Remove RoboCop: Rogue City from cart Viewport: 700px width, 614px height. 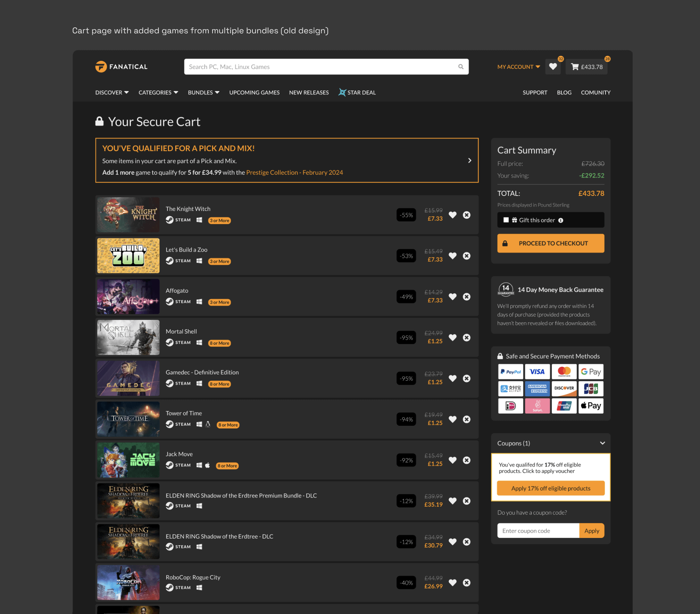tap(467, 583)
